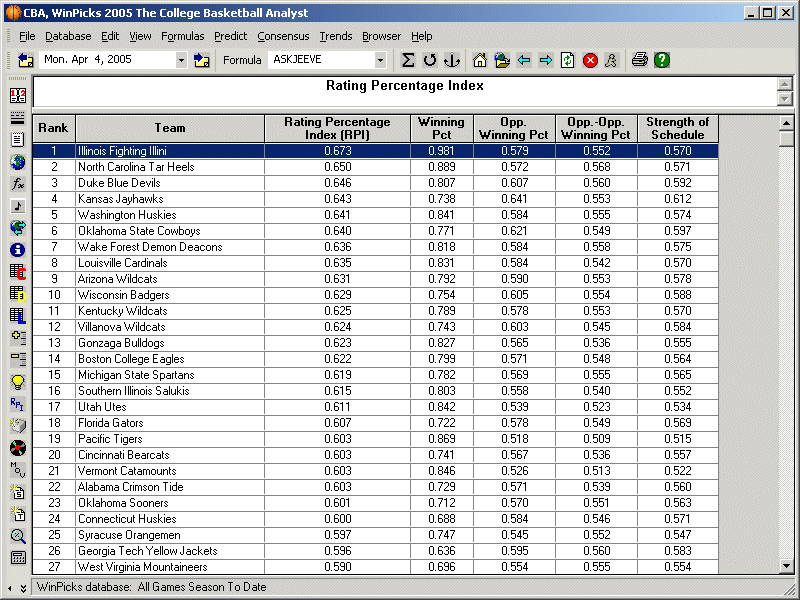Click the open folder globe icon
Image resolution: width=800 pixels, height=600 pixels.
502,60
